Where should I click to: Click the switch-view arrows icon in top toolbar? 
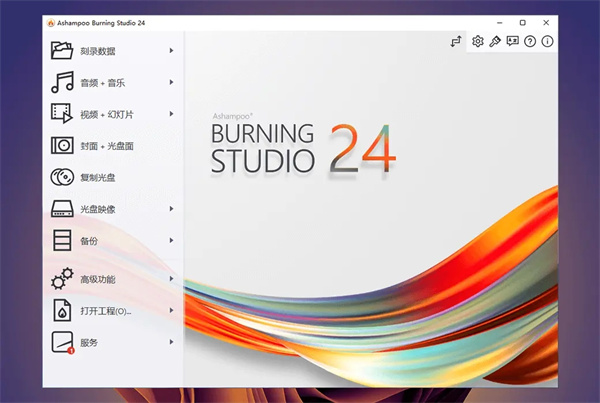tap(456, 41)
